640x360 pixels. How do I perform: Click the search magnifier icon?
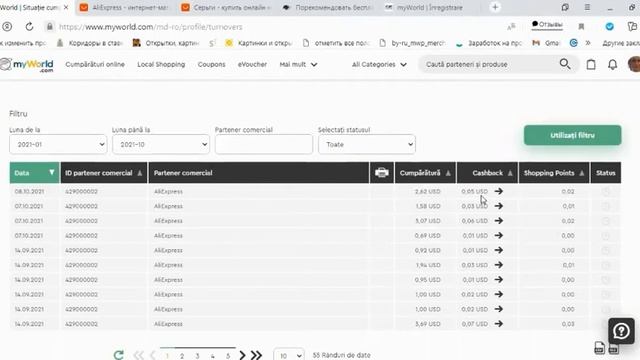pos(565,64)
